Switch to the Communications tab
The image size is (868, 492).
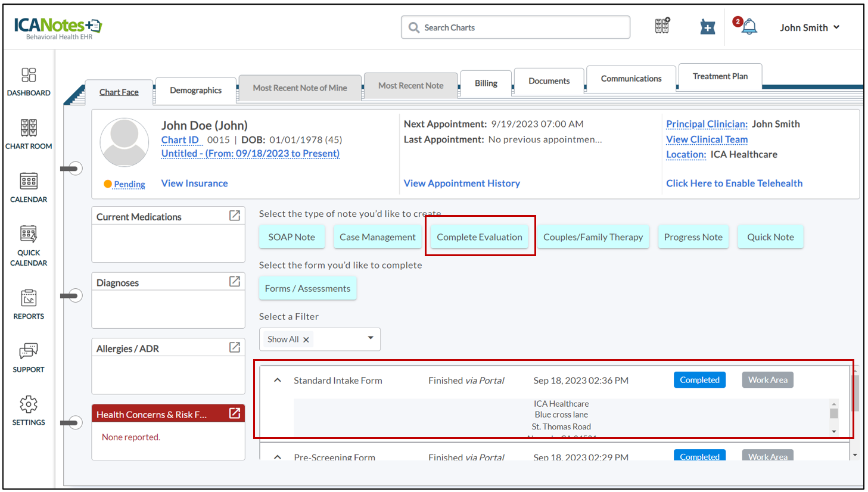[x=631, y=78]
